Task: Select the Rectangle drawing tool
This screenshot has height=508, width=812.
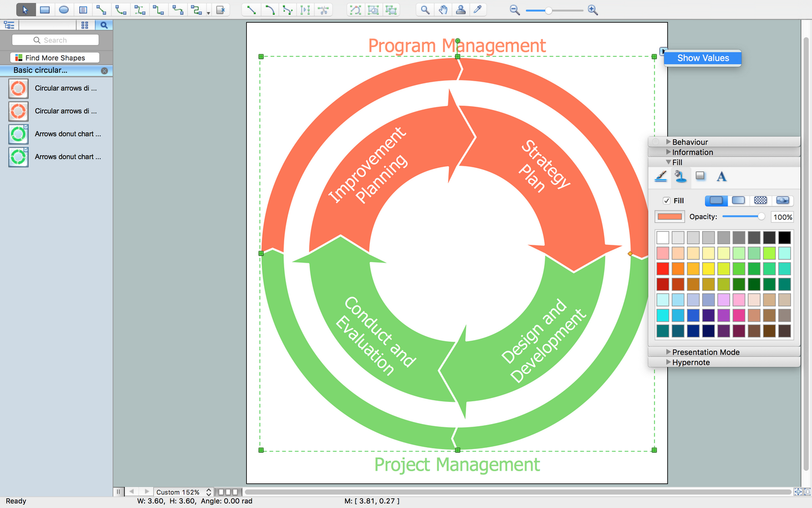Action: 44,9
